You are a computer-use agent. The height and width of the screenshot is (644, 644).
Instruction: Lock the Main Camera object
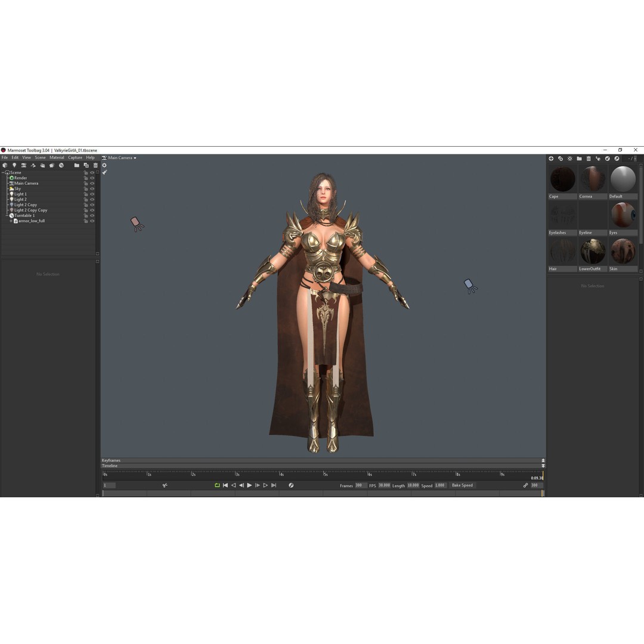(86, 184)
